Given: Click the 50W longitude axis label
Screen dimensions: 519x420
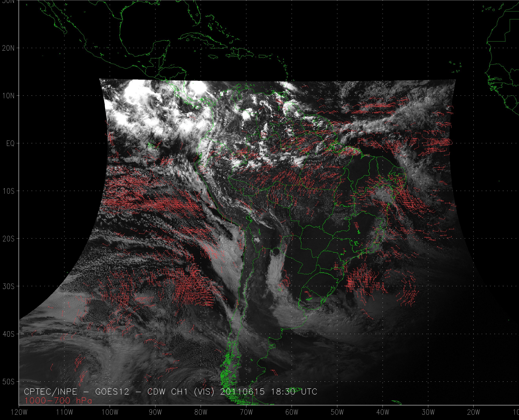Looking at the screenshot, I should click(337, 412).
